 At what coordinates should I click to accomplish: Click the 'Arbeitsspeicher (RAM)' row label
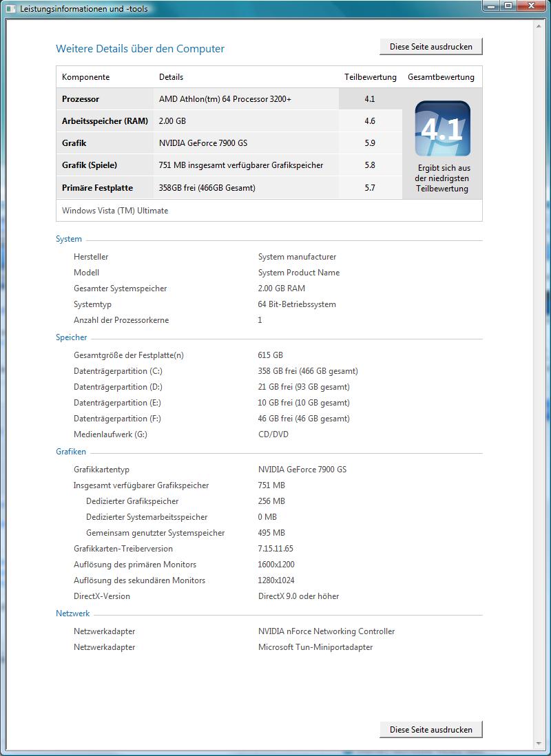(105, 121)
